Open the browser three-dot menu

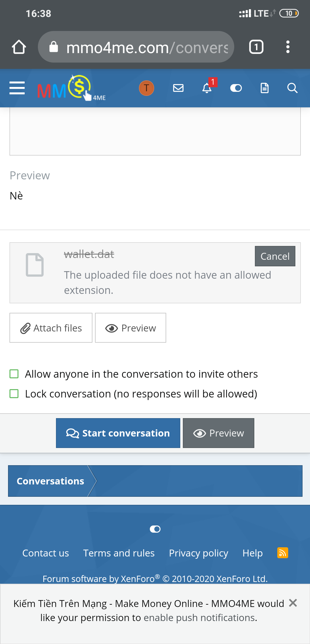(288, 47)
